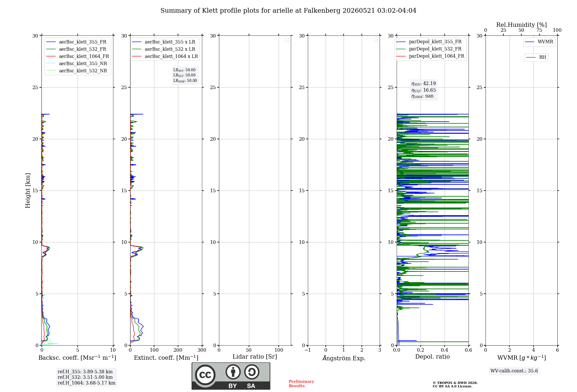Select parDepol_klett_1064_FR legend entry
Screen dimensions: 577x392
pyautogui.click(x=430, y=56)
